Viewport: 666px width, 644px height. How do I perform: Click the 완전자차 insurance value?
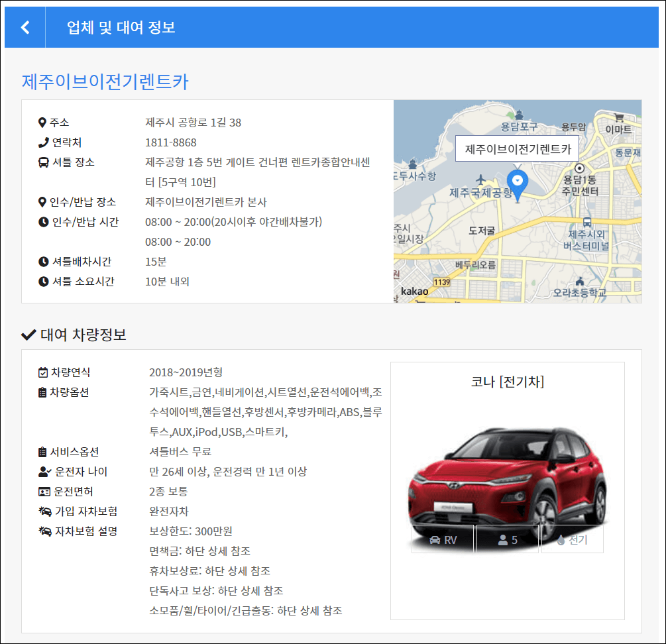tap(168, 511)
